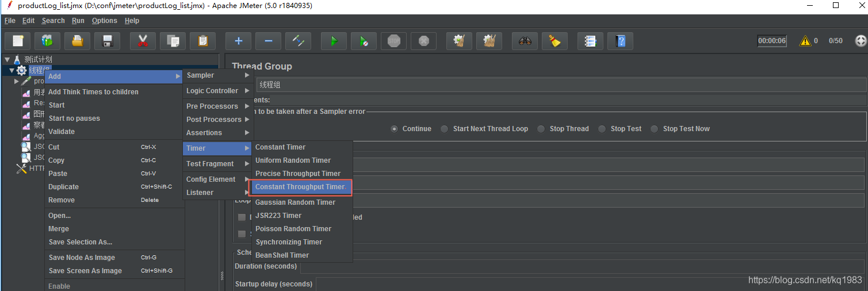Open the Sampler submenu
868x291 pixels.
click(218, 75)
